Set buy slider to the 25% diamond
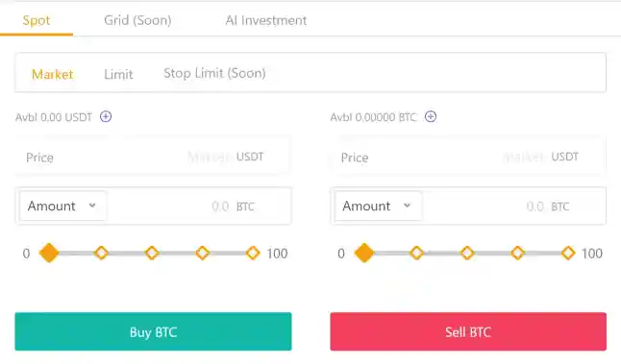Image resolution: width=621 pixels, height=364 pixels. pos(101,253)
